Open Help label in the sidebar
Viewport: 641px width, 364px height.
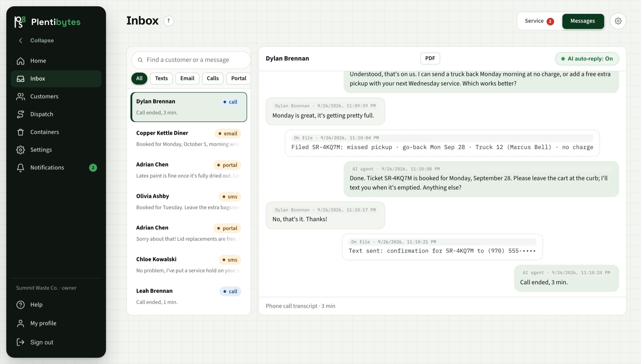pyautogui.click(x=36, y=305)
